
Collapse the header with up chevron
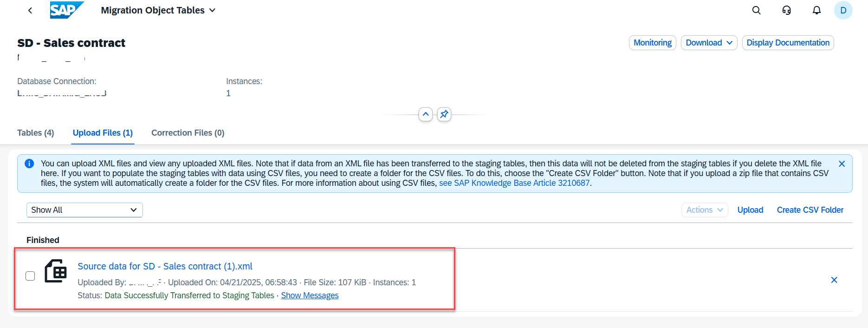[426, 114]
